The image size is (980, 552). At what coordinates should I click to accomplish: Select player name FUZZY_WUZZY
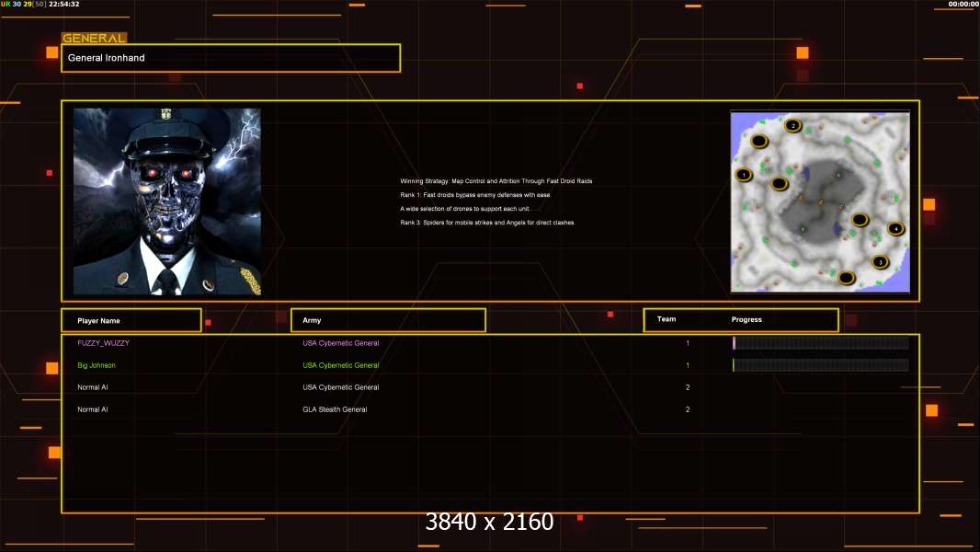tap(103, 343)
